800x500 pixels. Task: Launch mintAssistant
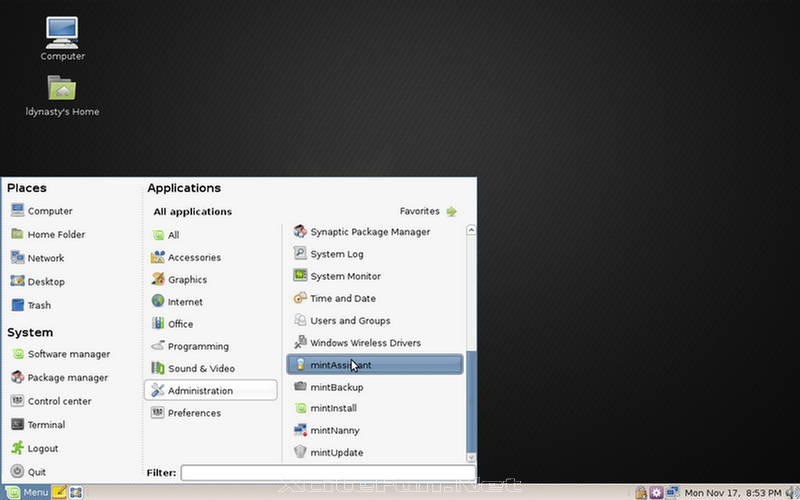click(x=374, y=365)
